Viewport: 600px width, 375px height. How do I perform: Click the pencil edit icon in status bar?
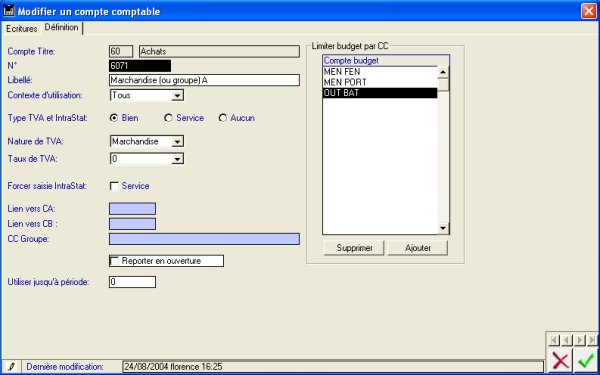pyautogui.click(x=11, y=367)
